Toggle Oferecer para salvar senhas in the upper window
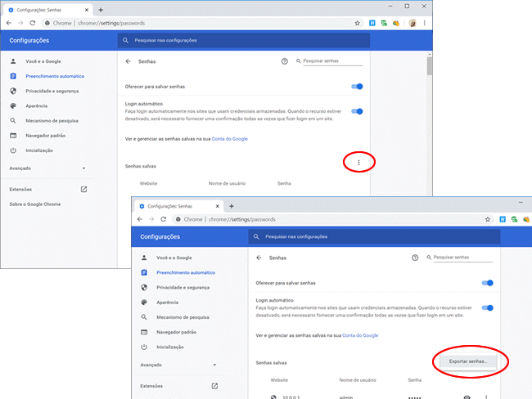The image size is (532, 399). click(x=357, y=87)
